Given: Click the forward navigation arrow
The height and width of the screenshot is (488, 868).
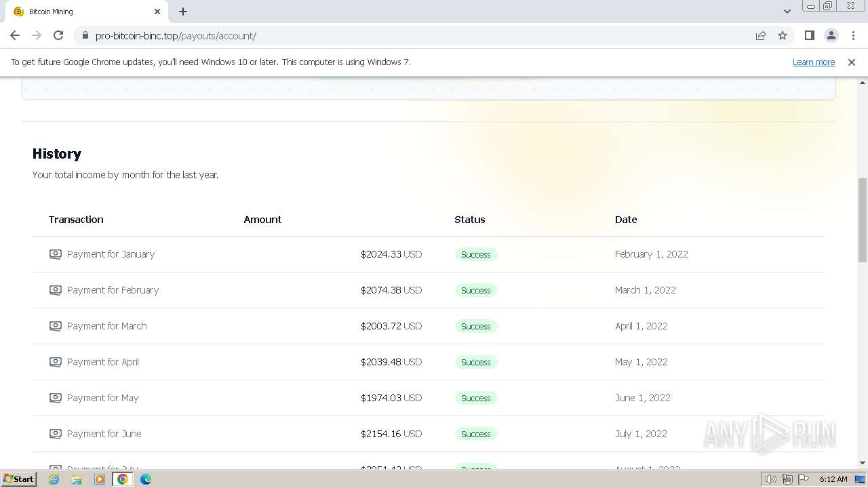Looking at the screenshot, I should click(37, 35).
